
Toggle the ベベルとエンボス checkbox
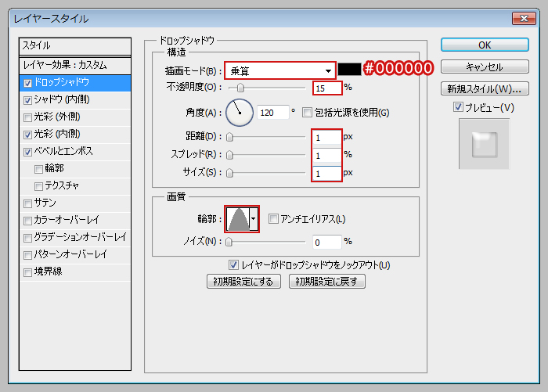tap(28, 153)
